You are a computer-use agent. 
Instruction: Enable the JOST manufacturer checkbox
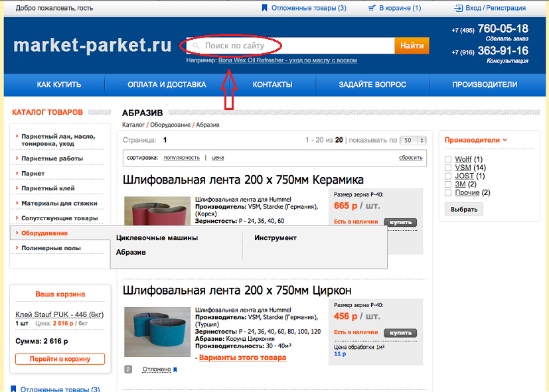pos(448,176)
